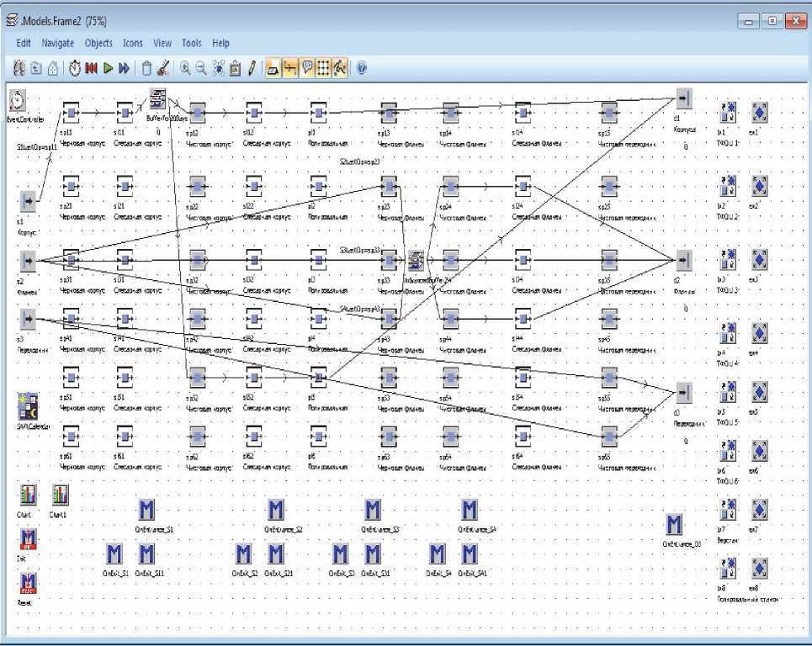Select the Reset method icon
The image size is (812, 646).
point(28,584)
